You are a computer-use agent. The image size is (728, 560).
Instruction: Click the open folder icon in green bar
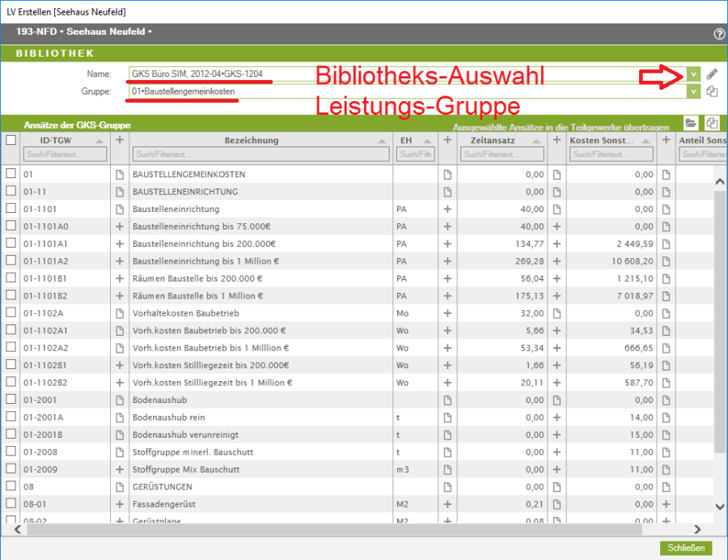point(690,123)
